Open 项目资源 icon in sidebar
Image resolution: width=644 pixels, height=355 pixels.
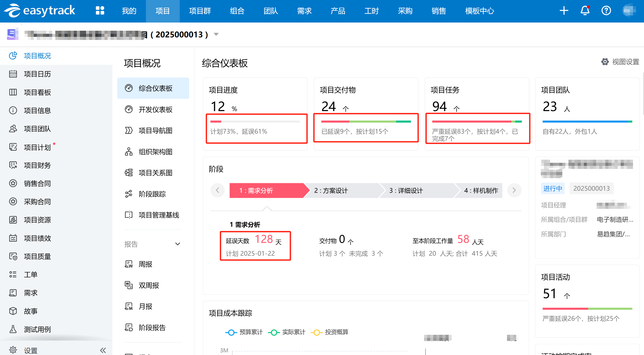(13, 220)
